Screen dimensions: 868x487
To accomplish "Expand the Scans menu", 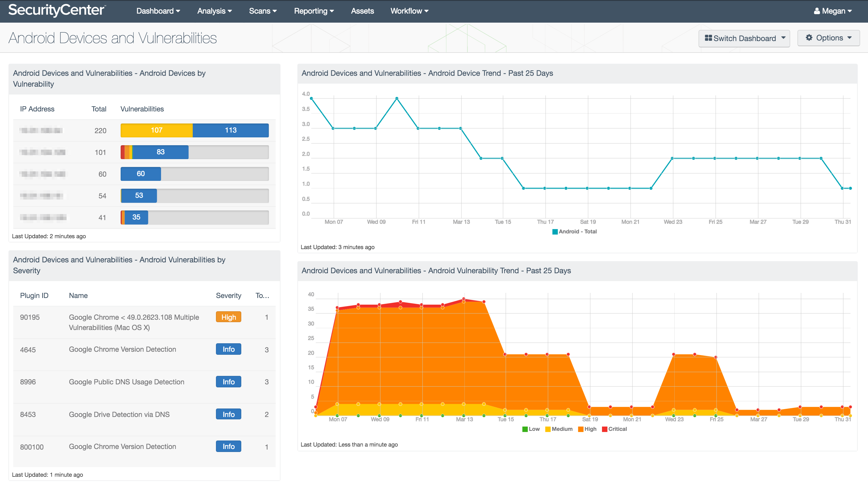I will click(263, 11).
